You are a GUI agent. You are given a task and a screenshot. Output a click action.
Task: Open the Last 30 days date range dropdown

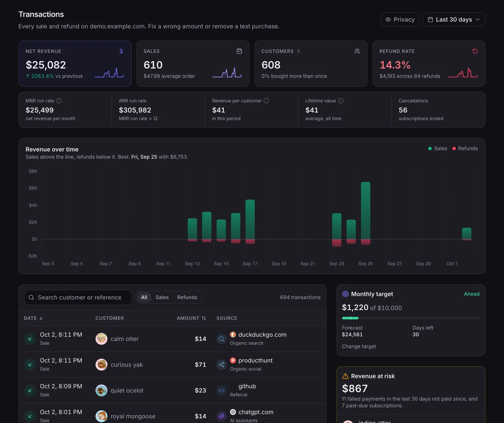[x=454, y=20]
